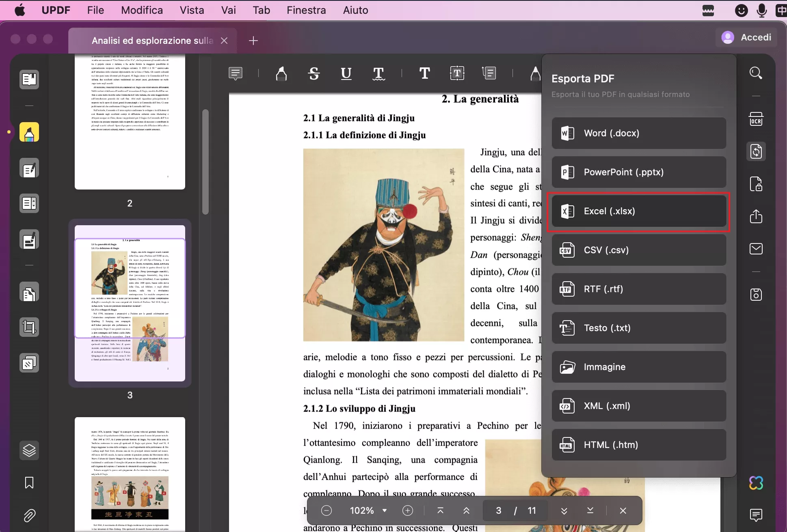
Task: Click the thumbnail panel scrollbar
Action: (205, 162)
